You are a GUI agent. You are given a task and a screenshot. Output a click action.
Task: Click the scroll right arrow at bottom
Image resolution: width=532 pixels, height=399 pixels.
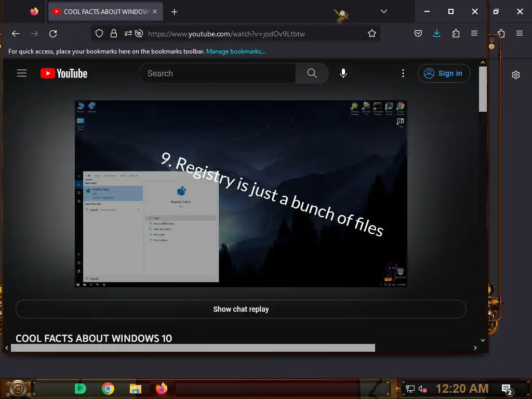pyautogui.click(x=475, y=348)
